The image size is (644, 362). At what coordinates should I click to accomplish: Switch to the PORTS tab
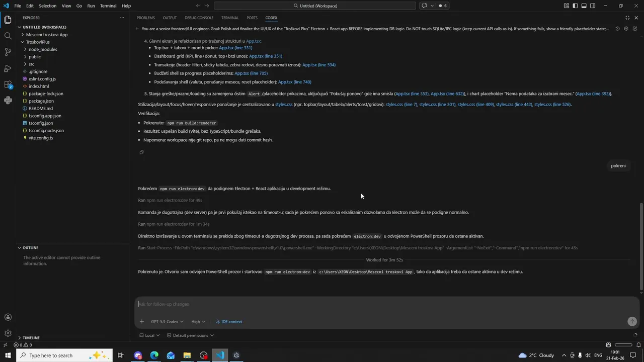pyautogui.click(x=252, y=18)
